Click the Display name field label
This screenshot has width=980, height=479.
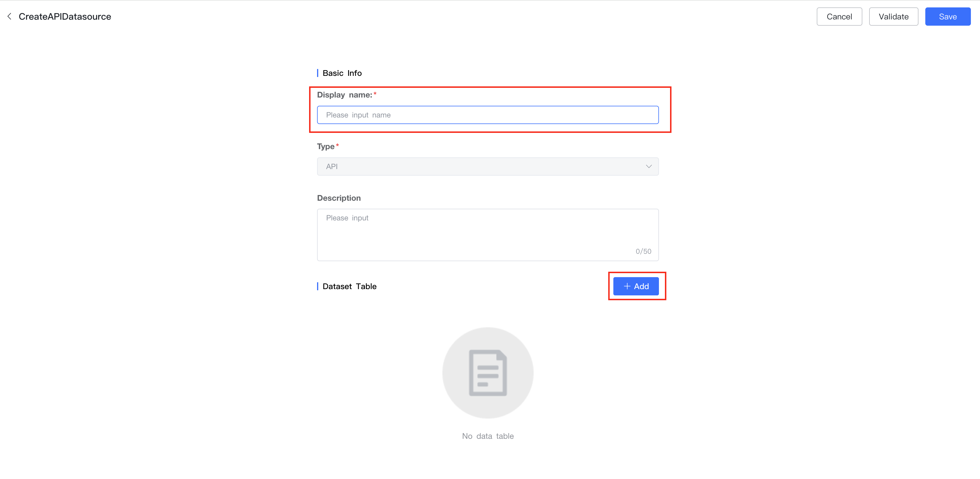point(344,95)
